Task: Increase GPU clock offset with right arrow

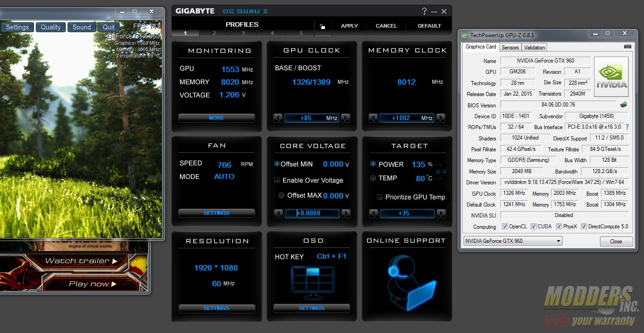Action: pos(345,118)
